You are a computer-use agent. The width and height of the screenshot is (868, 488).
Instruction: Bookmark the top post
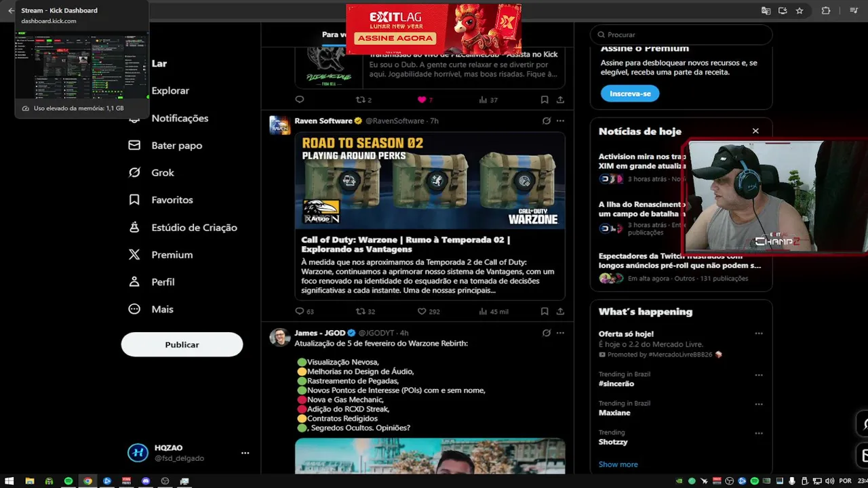coord(545,100)
